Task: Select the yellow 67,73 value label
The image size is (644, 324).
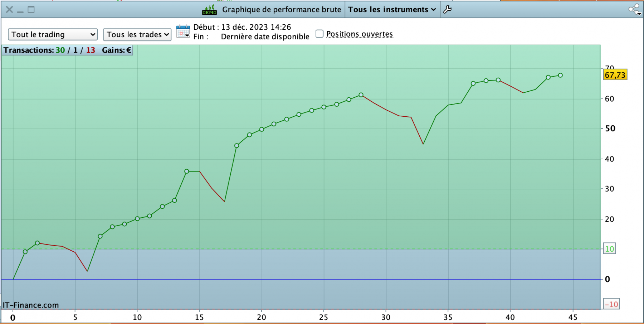Action: pyautogui.click(x=615, y=75)
